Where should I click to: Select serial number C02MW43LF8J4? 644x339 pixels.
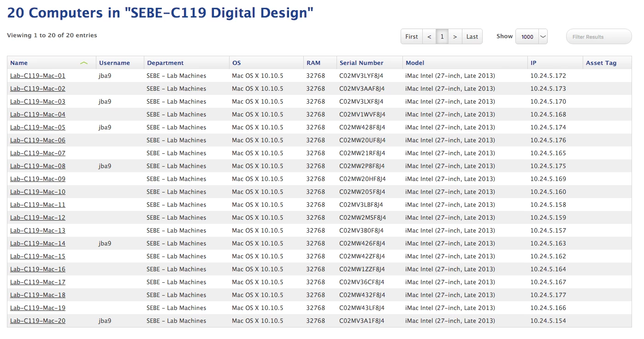click(362, 308)
